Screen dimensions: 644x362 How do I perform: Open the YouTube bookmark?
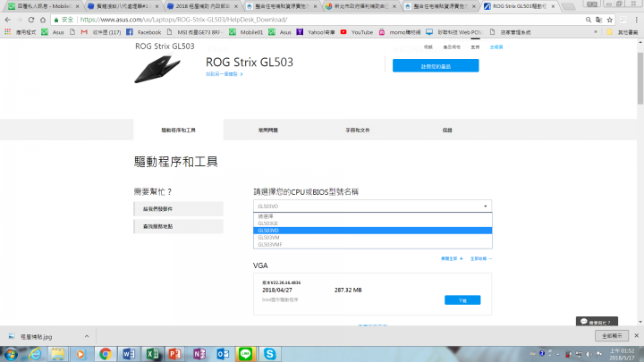tap(357, 32)
